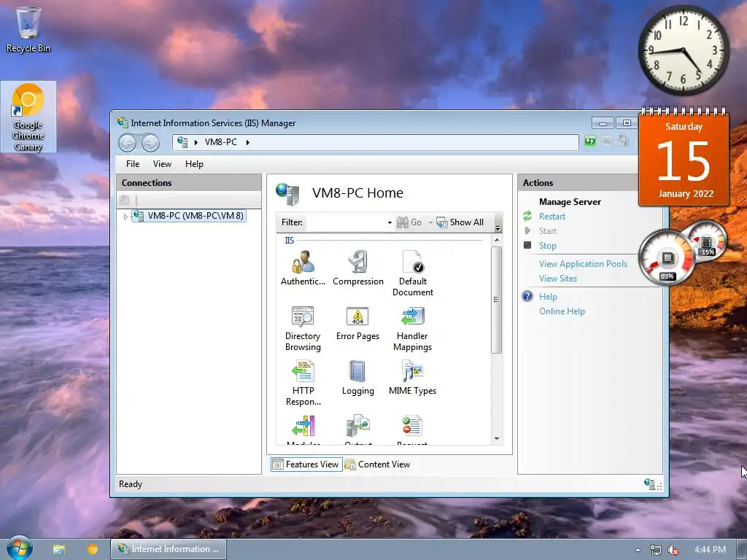
Task: Open the Compression feature icon
Action: [357, 268]
